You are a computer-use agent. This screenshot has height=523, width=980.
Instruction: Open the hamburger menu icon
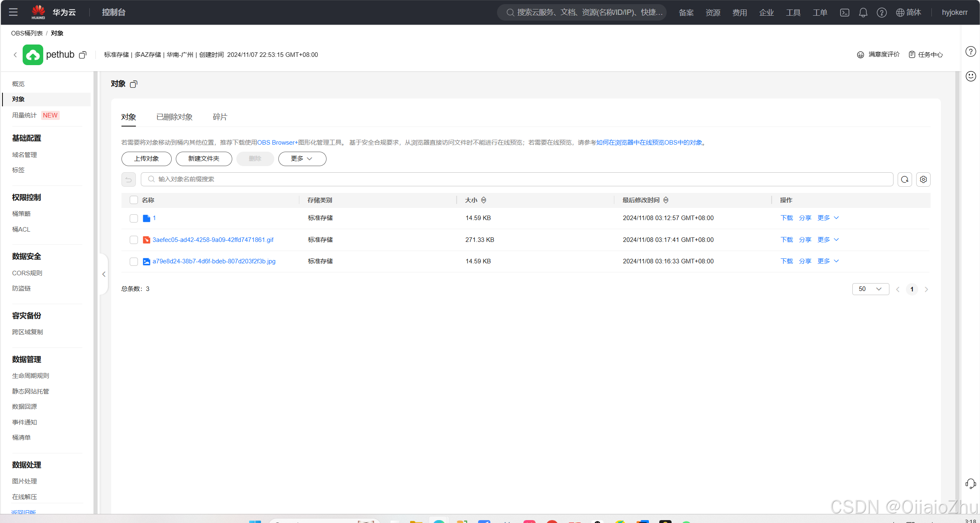13,12
